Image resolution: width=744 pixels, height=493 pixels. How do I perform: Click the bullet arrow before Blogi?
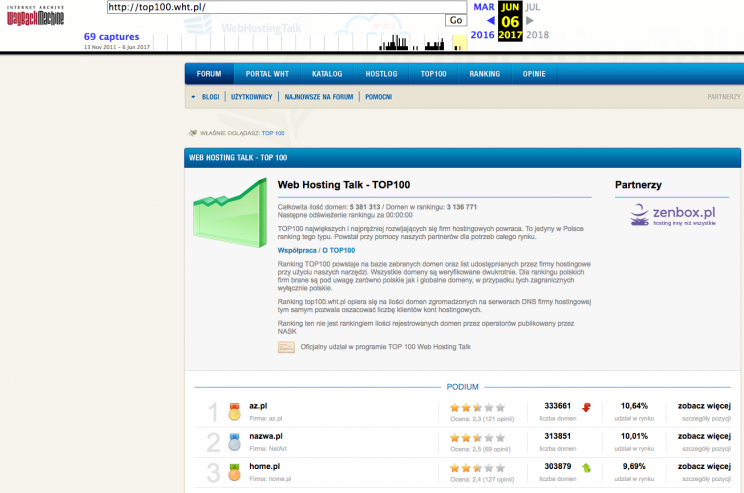[193, 97]
